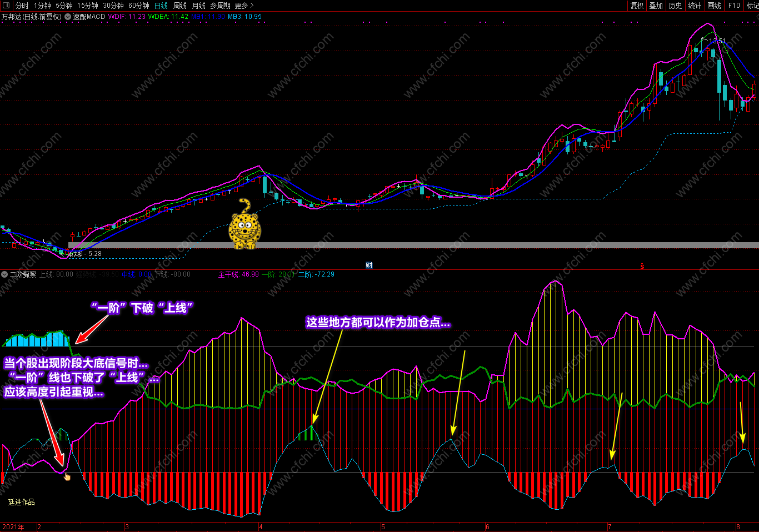Select the 60分钟 period tab

pyautogui.click(x=139, y=6)
